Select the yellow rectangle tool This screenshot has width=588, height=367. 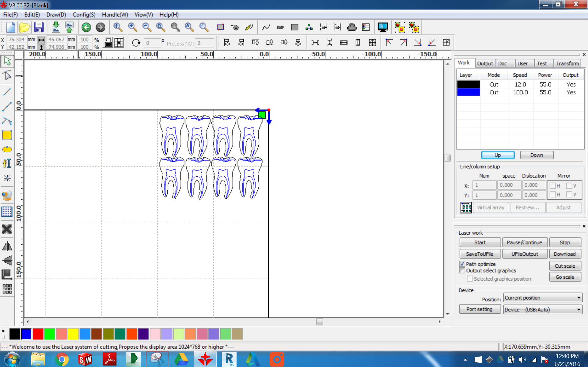pos(7,135)
